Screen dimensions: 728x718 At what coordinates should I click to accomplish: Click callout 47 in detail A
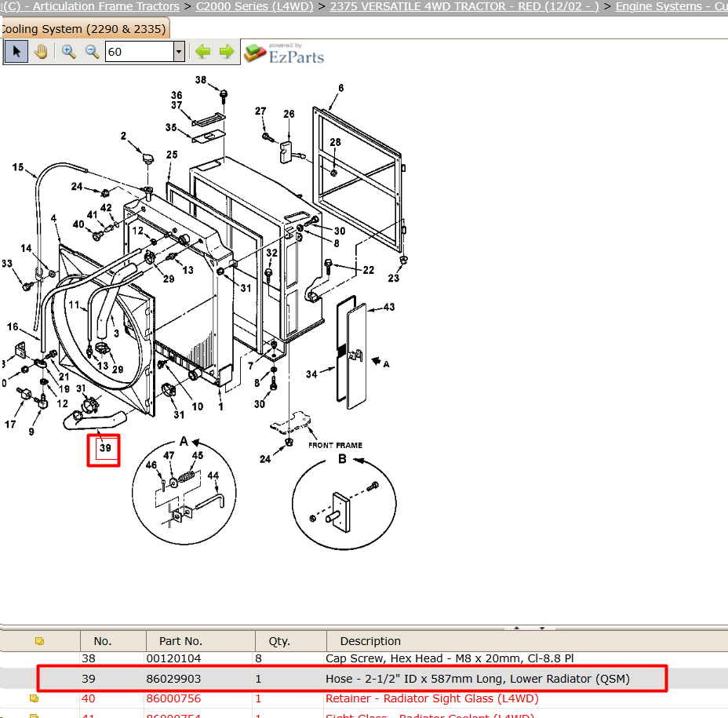[169, 456]
